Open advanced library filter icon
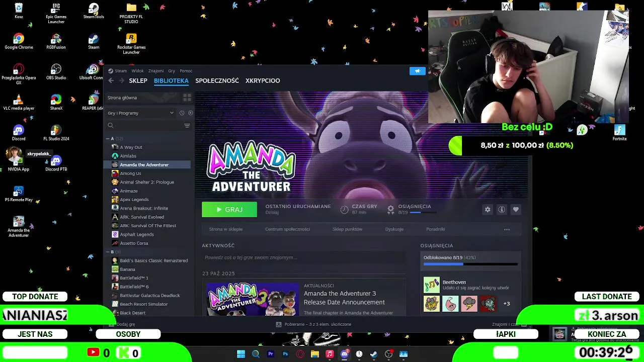The height and width of the screenshot is (362, 644). click(187, 126)
